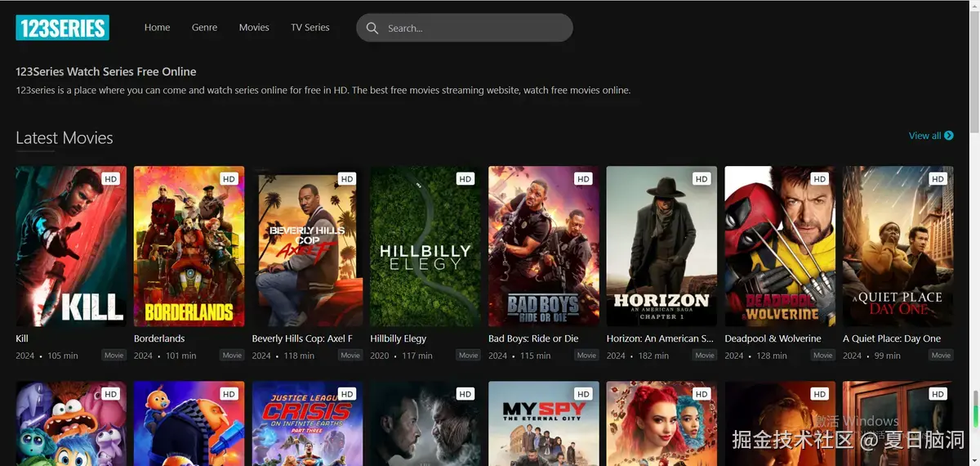Go to the TV Series section
This screenshot has width=980, height=466.
pyautogui.click(x=310, y=27)
